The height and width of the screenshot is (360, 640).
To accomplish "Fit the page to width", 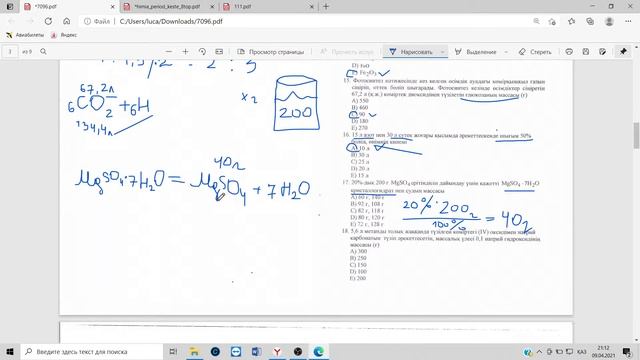I will tap(219, 52).
